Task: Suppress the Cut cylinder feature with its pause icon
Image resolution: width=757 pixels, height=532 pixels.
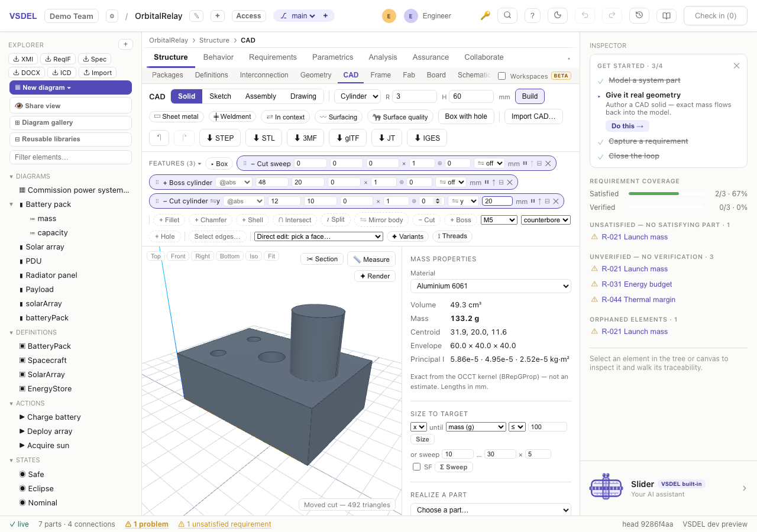Action: (532, 201)
